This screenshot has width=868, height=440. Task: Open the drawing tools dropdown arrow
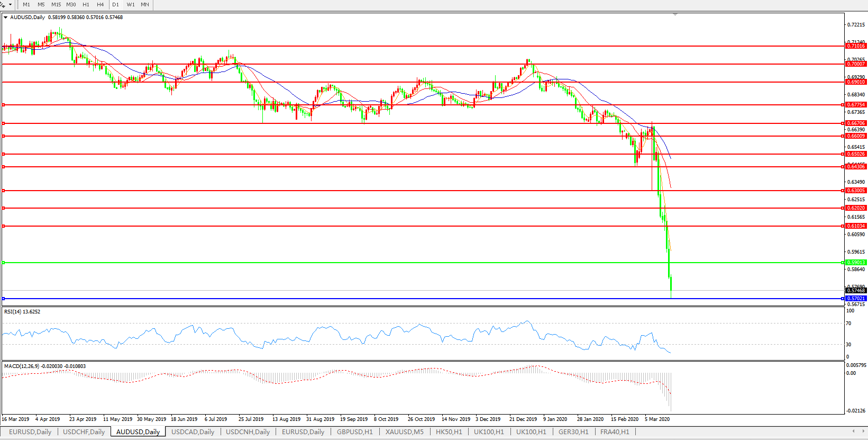click(x=10, y=5)
